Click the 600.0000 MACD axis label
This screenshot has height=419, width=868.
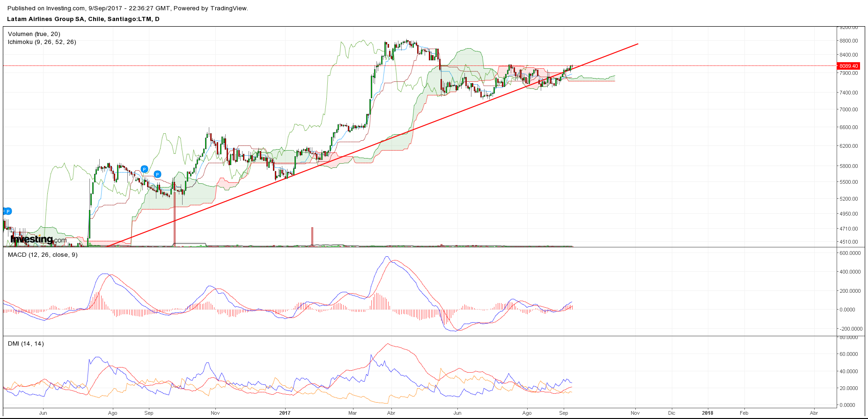point(850,253)
